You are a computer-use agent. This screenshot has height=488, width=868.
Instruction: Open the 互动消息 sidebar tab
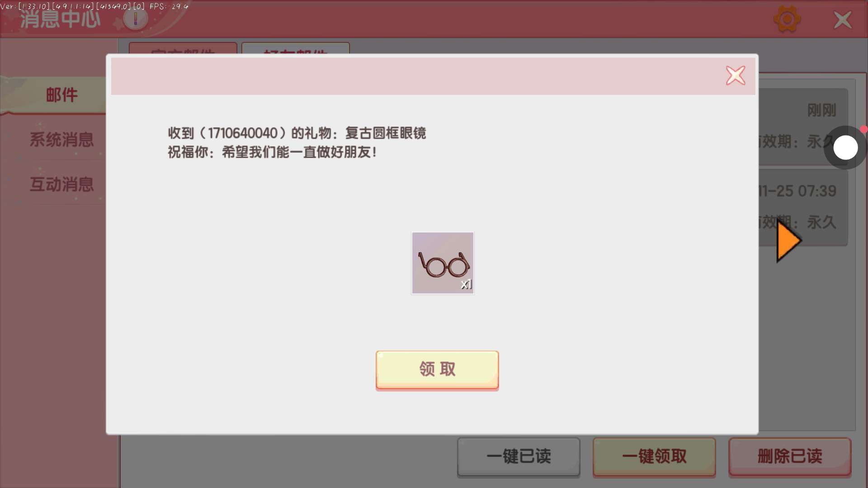61,184
